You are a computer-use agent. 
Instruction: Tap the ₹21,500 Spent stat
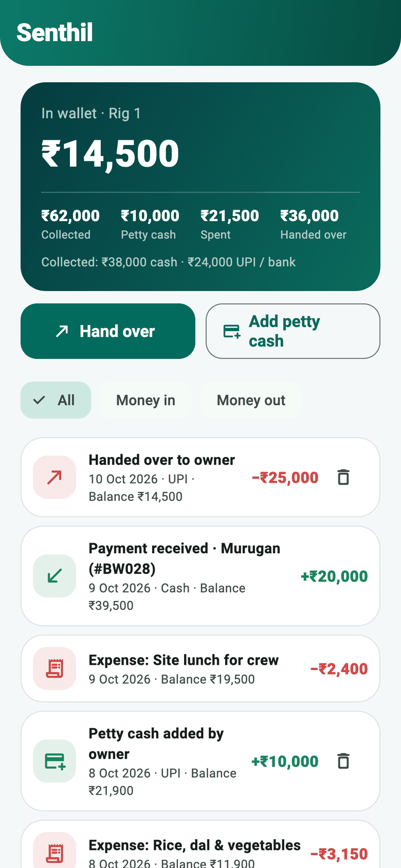[x=230, y=225]
